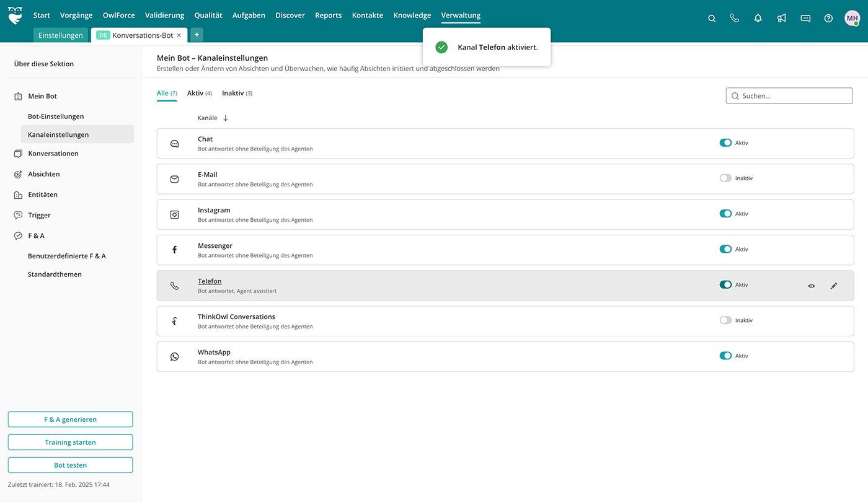This screenshot has height=503, width=868.
Task: Click the green checkmark in notification
Action: click(x=441, y=47)
